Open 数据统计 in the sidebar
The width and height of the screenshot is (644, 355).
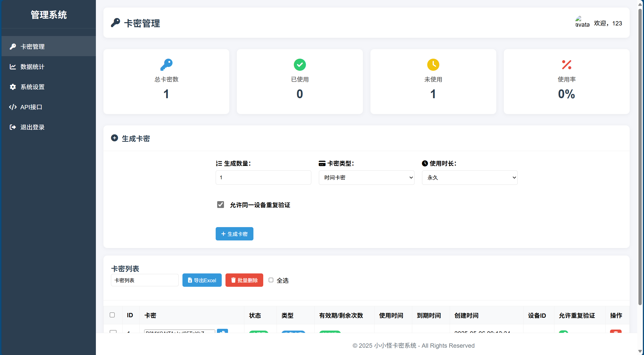pyautogui.click(x=32, y=67)
